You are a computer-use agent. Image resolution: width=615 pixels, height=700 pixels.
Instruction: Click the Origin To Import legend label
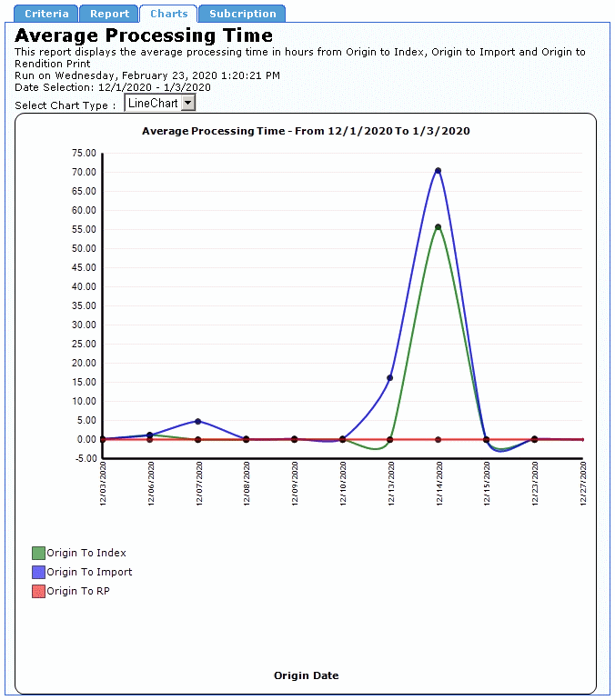click(89, 573)
